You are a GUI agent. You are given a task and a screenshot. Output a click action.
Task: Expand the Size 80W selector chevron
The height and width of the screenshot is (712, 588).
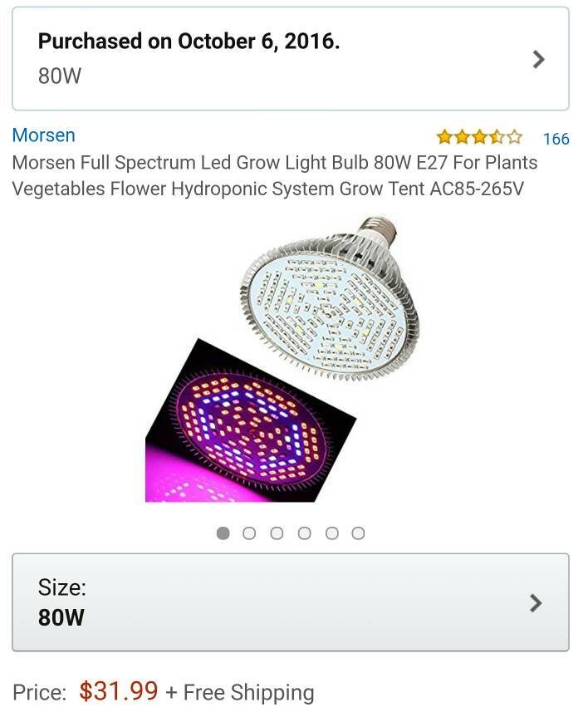point(536,603)
